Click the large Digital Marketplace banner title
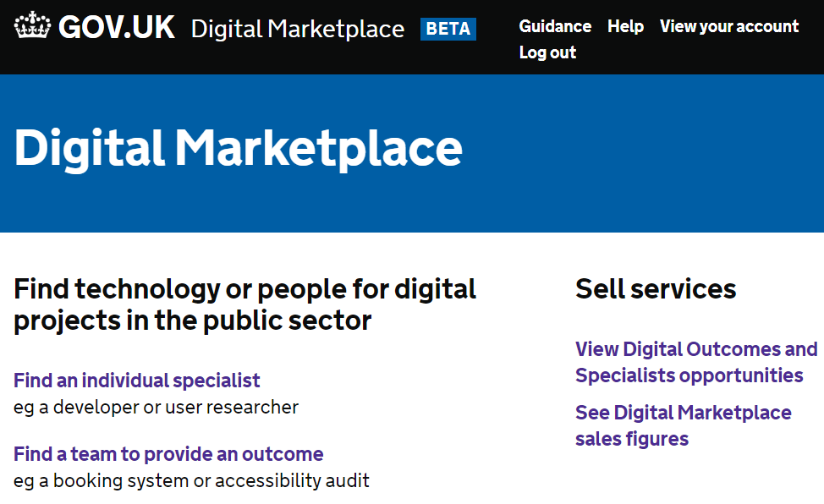 click(238, 150)
